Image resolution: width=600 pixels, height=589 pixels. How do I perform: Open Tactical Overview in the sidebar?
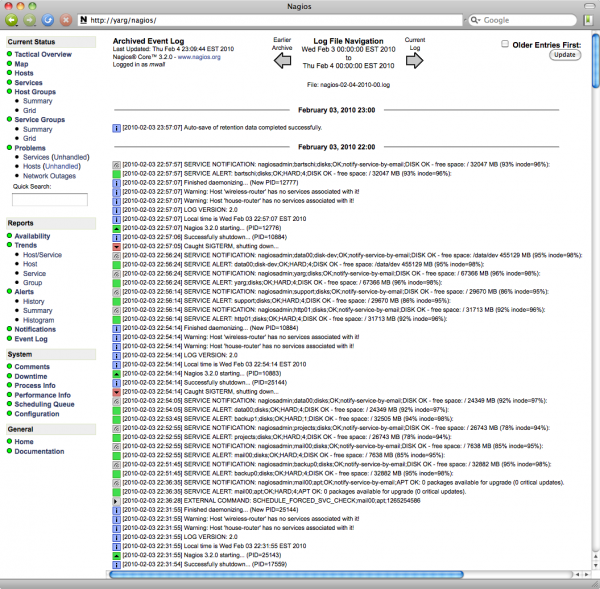(42, 54)
